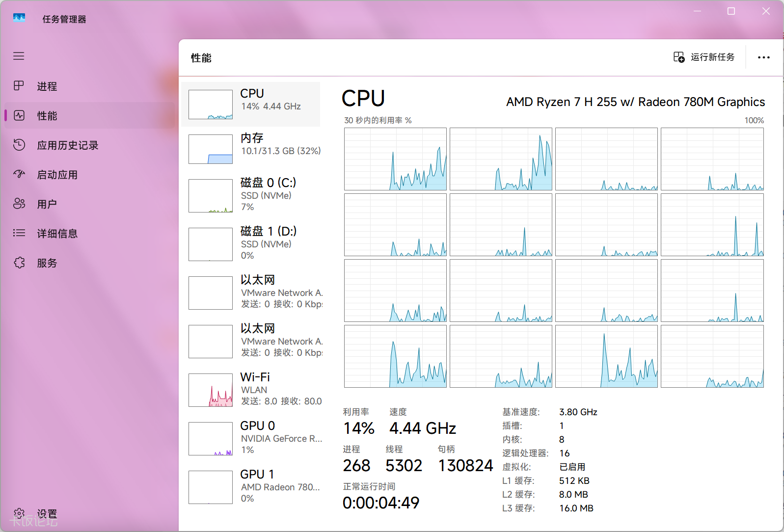
Task: Open the 用户 users icon
Action: (19, 204)
